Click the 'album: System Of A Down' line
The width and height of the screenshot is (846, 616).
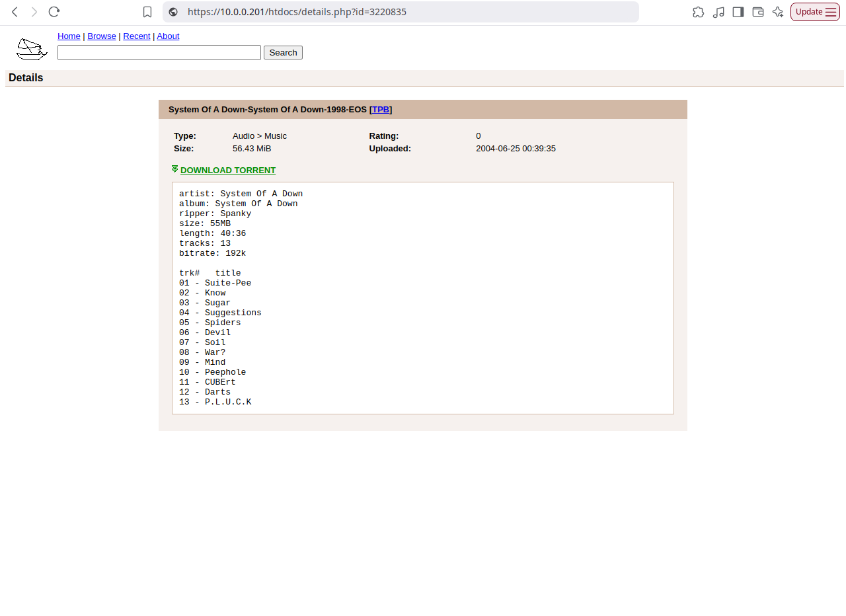tap(239, 204)
